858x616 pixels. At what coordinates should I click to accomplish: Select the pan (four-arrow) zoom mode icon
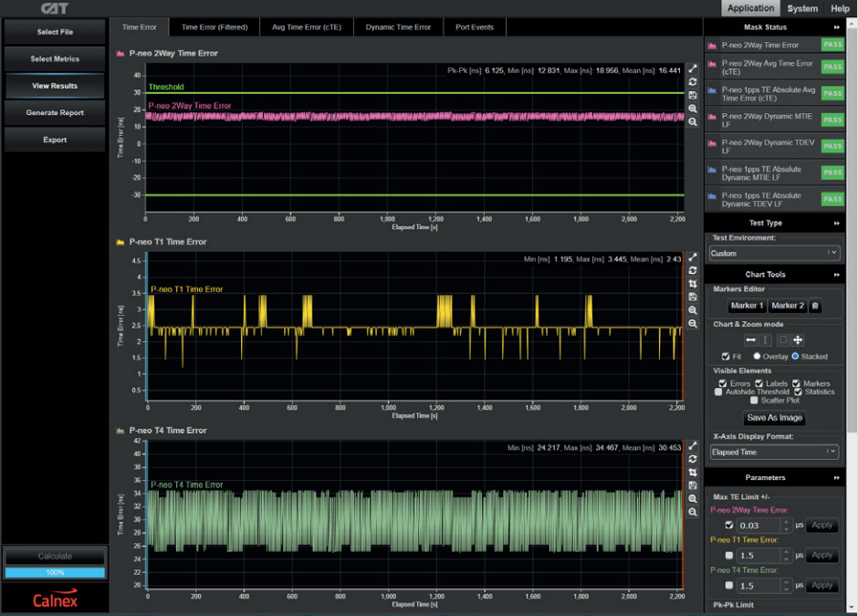(x=798, y=339)
